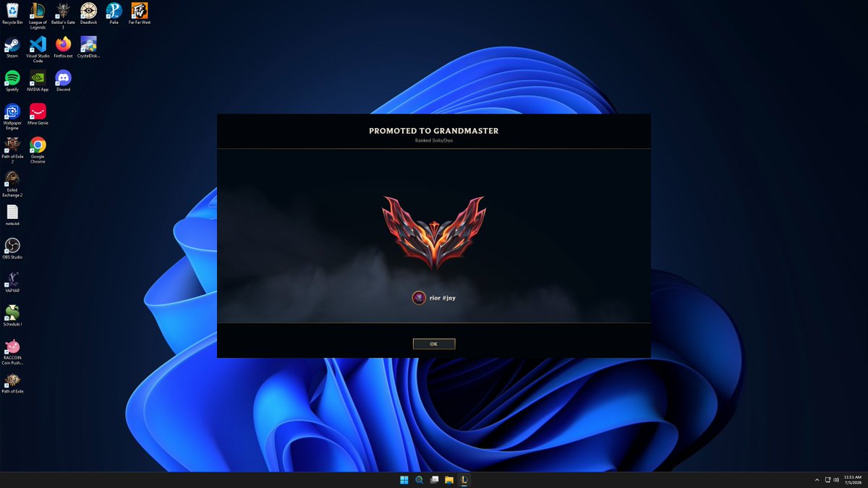
Task: Select the note.txt file on desktop
Action: click(12, 215)
